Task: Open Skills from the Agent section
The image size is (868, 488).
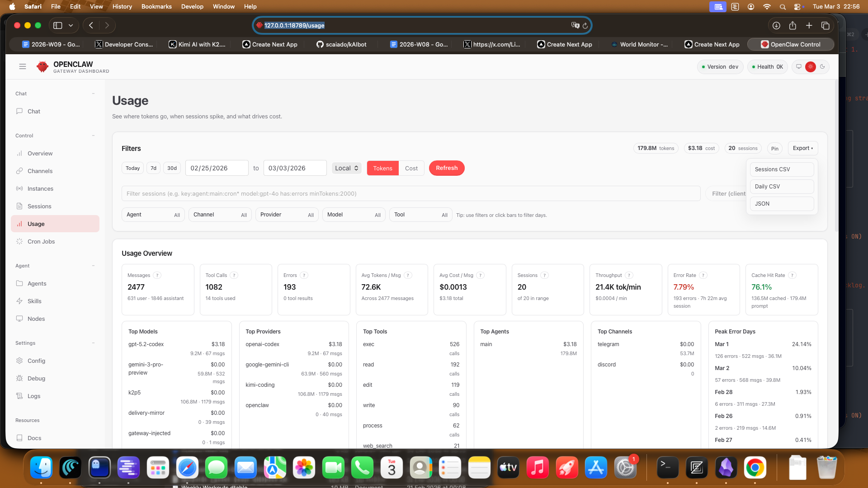Action: point(34,301)
